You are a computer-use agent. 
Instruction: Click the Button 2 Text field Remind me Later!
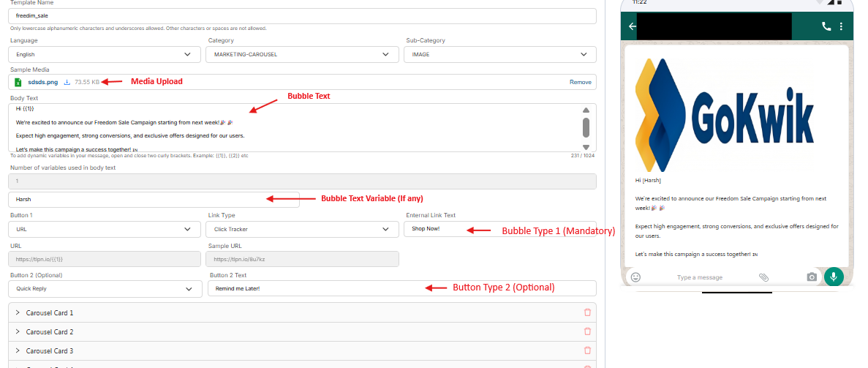click(x=402, y=288)
